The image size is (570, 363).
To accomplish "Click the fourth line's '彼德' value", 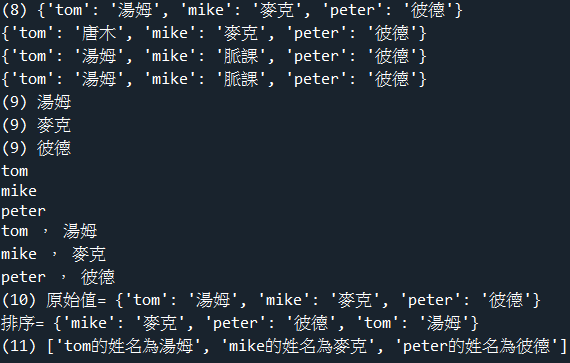I will tap(392, 79).
